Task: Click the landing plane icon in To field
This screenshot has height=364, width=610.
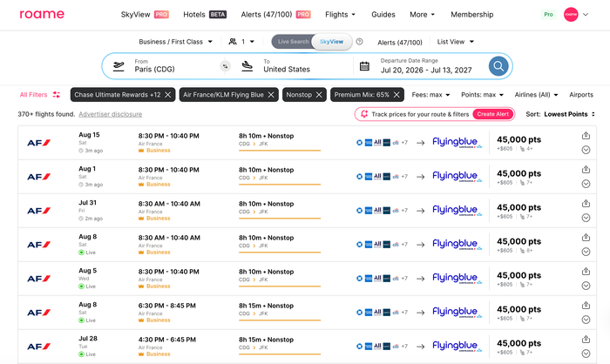Action: (x=247, y=66)
